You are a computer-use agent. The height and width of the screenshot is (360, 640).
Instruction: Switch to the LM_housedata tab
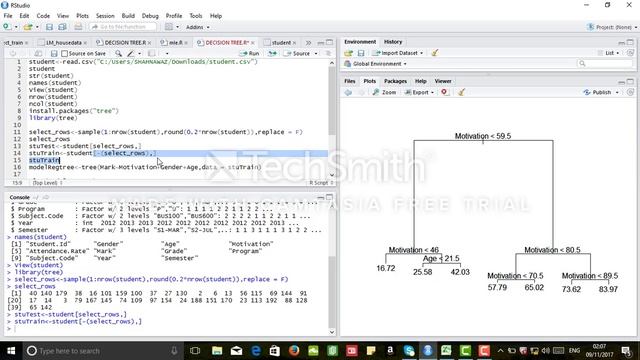point(63,42)
